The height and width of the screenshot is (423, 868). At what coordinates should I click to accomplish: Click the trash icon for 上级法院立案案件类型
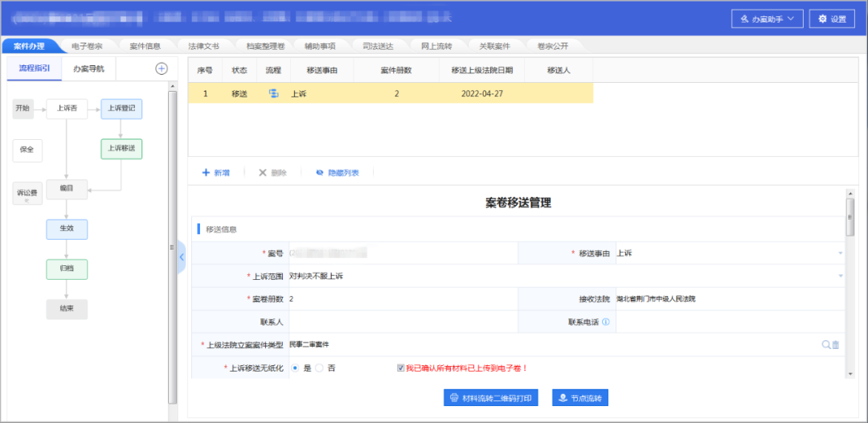(836, 344)
